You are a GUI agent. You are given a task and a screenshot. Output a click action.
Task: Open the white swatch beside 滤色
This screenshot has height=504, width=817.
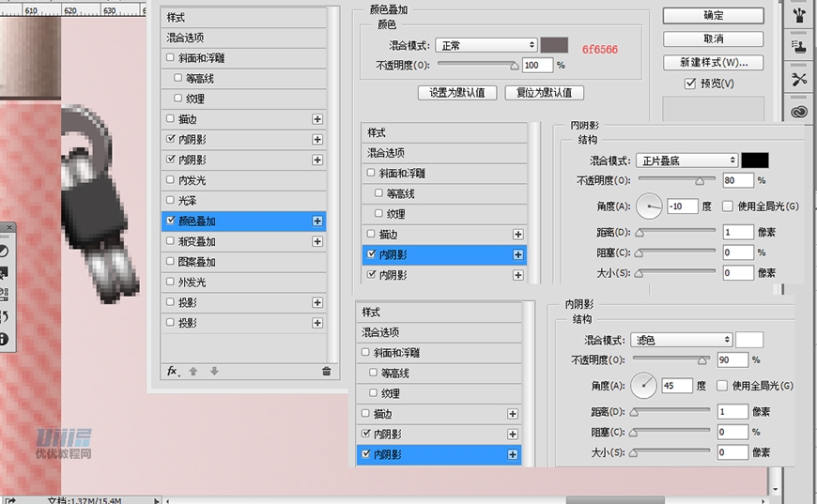click(749, 340)
